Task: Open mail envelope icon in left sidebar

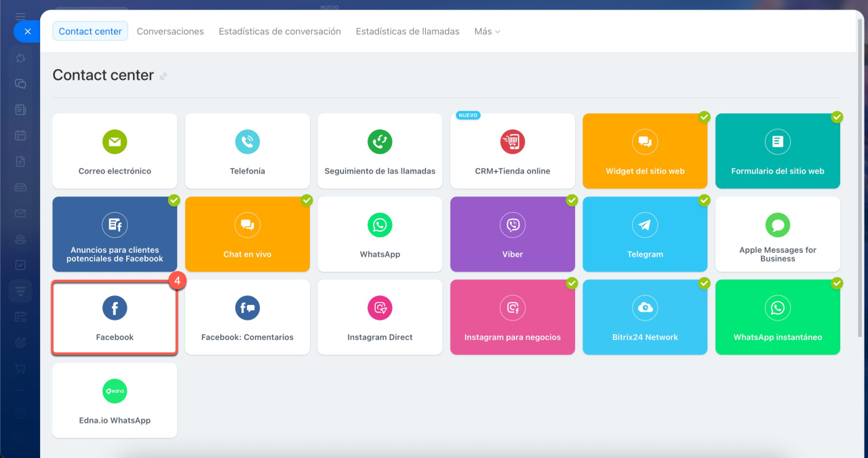Action: [x=20, y=213]
